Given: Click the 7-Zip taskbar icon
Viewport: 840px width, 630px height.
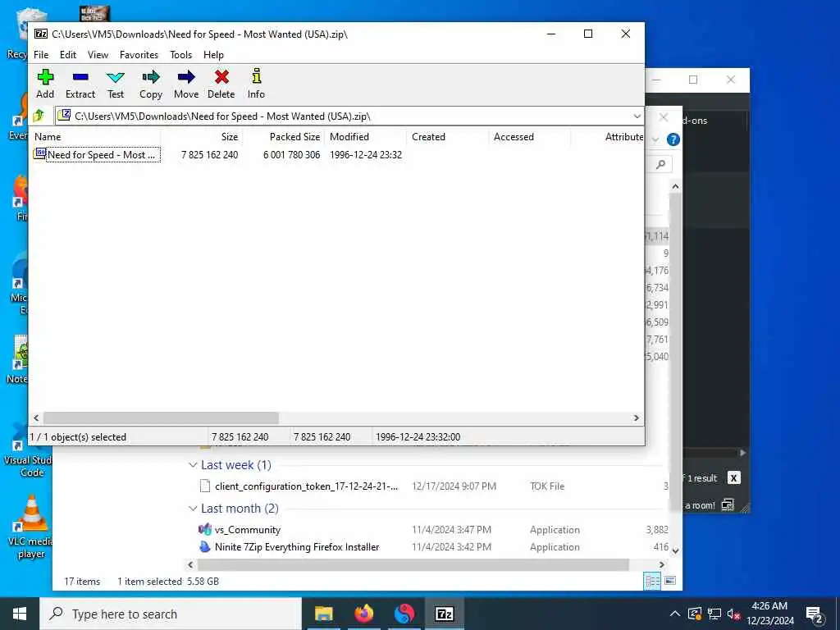Looking at the screenshot, I should pyautogui.click(x=444, y=614).
